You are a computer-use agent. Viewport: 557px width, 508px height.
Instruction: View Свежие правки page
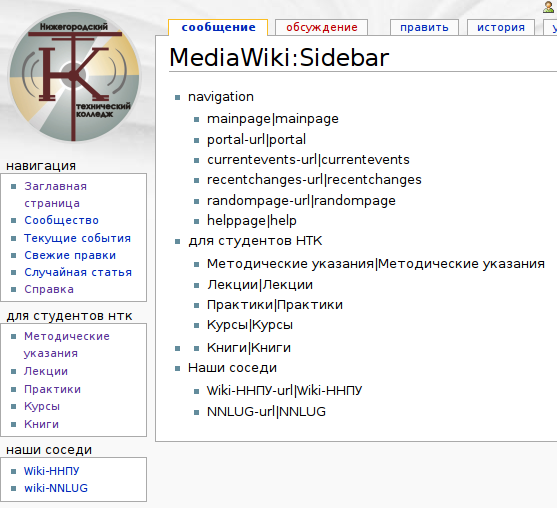pyautogui.click(x=70, y=255)
